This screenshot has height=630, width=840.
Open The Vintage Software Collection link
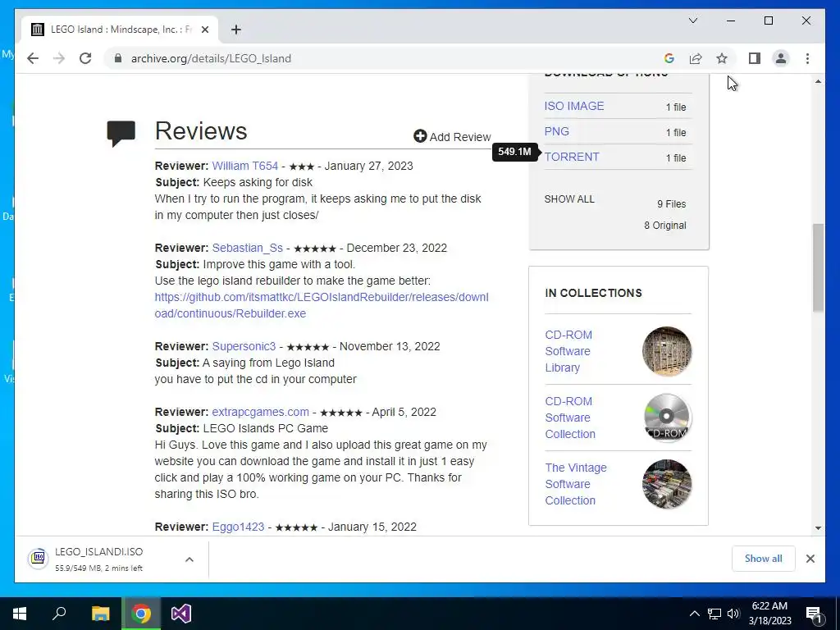576,484
